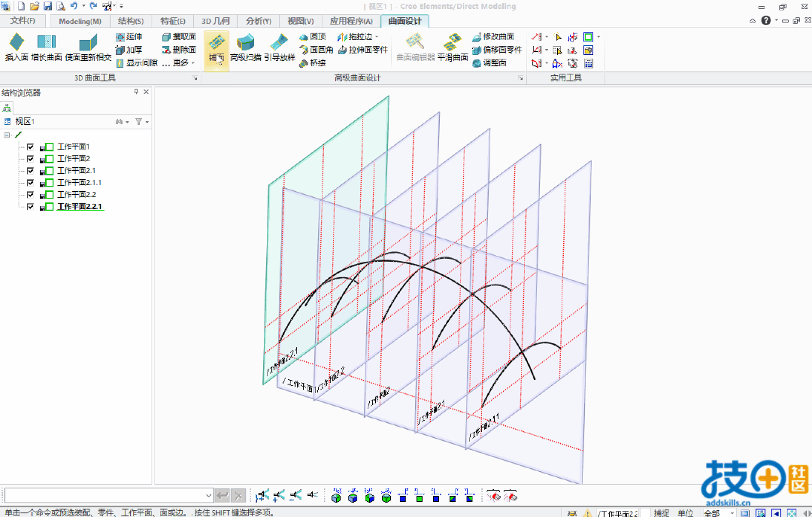Click the Open folder icon in quick access toolbar
This screenshot has width=812, height=517.
pos(35,6)
